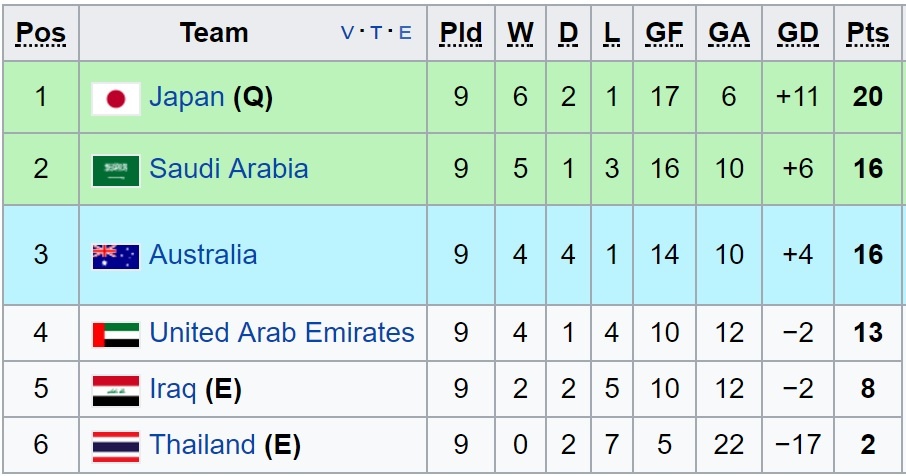
Task: Click the Saudi Arabia flag icon
Action: click(x=116, y=170)
